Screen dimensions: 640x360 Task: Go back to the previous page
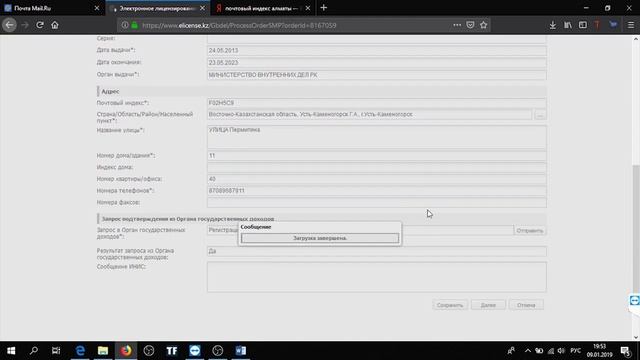pyautogui.click(x=9, y=25)
